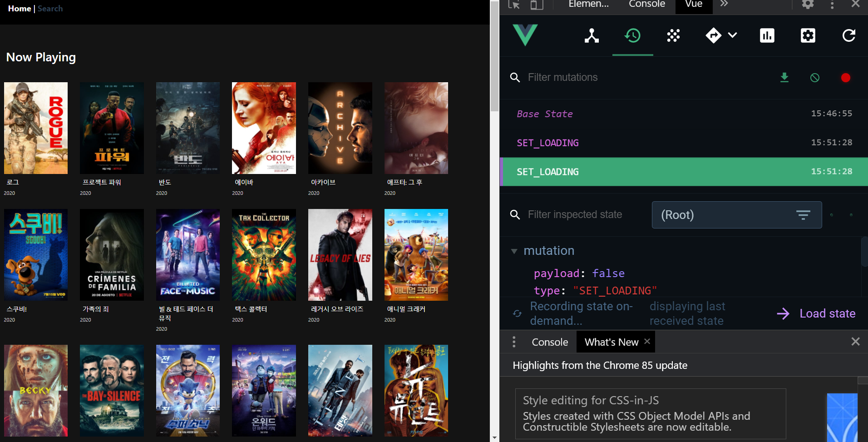Open the 반도 movie poster
Image resolution: width=868 pixels, height=442 pixels.
[188, 128]
